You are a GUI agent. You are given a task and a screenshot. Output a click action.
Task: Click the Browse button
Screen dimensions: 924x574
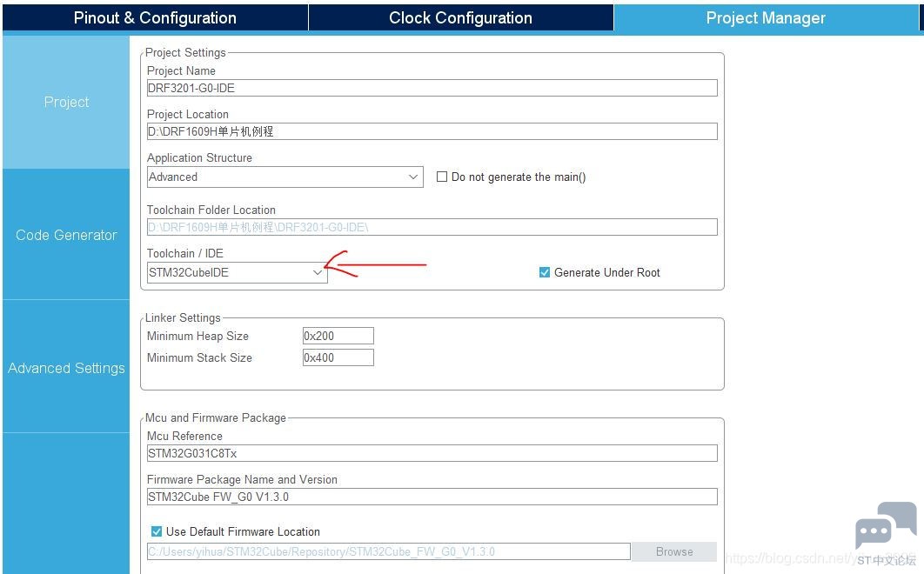pos(674,551)
